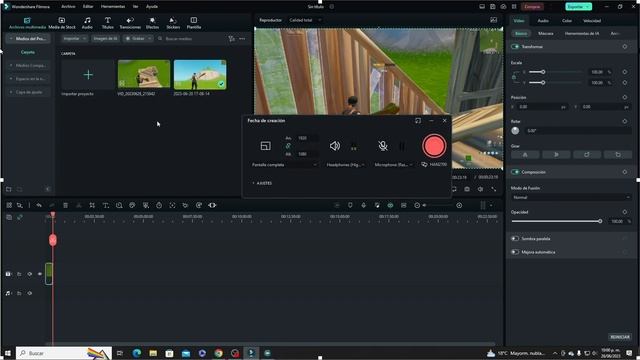Open the Ayuda menu

[x=152, y=7]
